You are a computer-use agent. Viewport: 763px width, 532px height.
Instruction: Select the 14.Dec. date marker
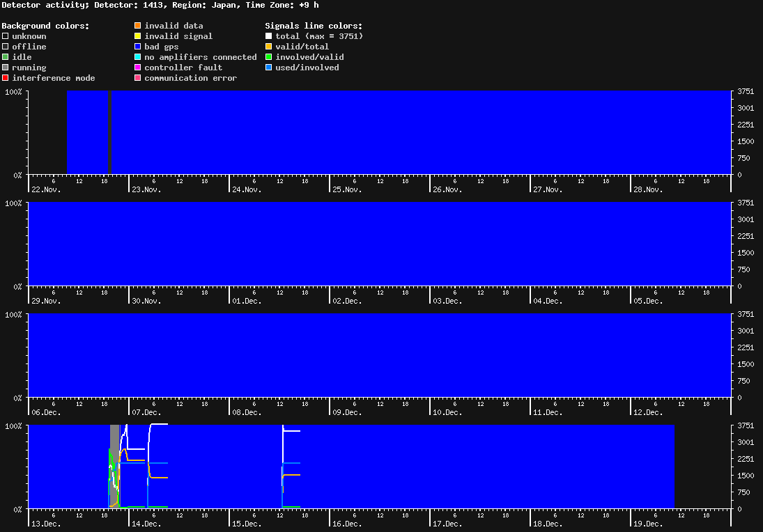[x=147, y=524]
